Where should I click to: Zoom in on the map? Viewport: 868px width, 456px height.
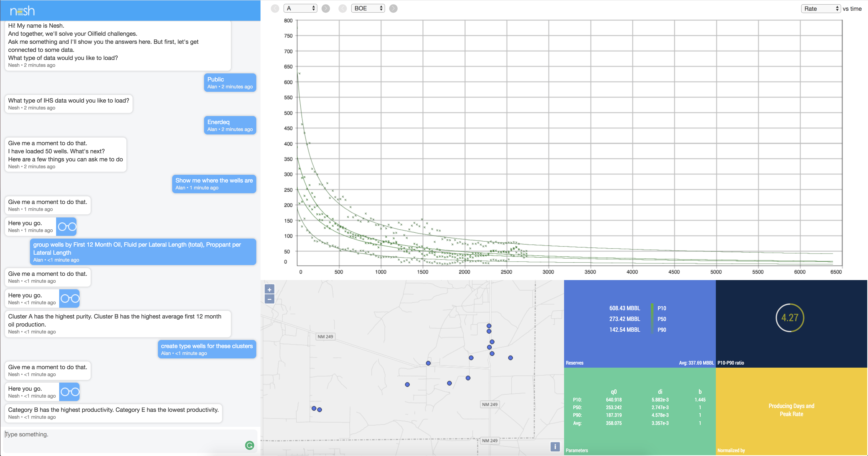click(270, 290)
